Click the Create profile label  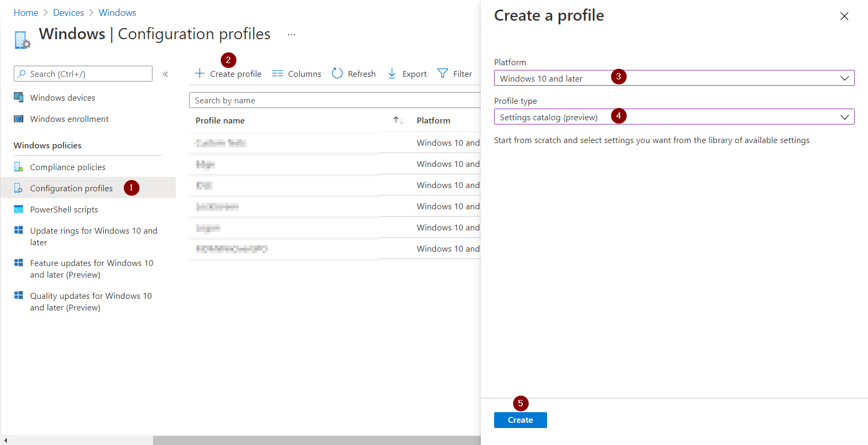click(x=236, y=74)
